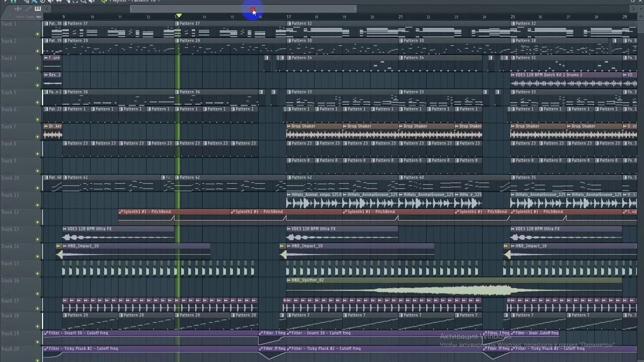Jump to bar 9 on the timeline
Screen dimensions: 644x362
click(63, 17)
